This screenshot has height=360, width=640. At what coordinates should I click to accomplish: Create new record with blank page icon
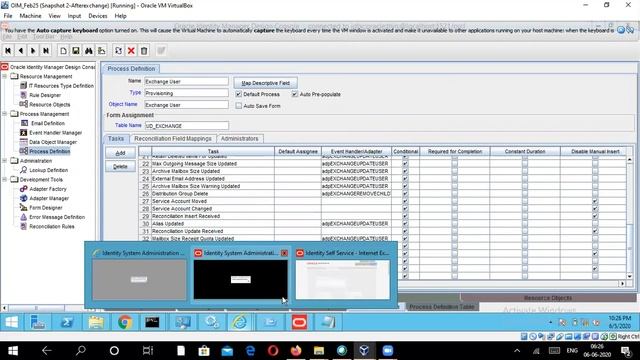point(63,51)
